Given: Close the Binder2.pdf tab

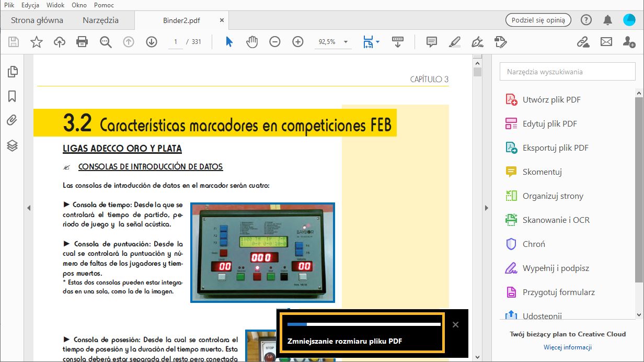Looking at the screenshot, I should (x=222, y=20).
